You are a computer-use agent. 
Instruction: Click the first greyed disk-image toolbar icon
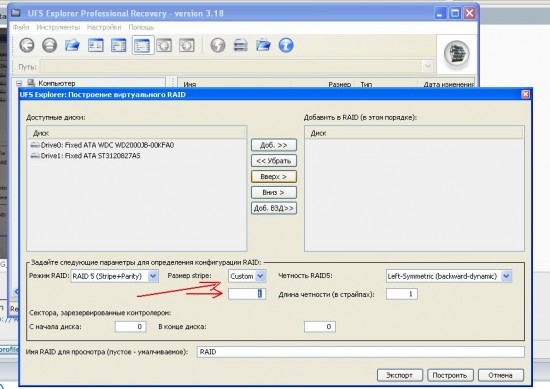pos(164,45)
